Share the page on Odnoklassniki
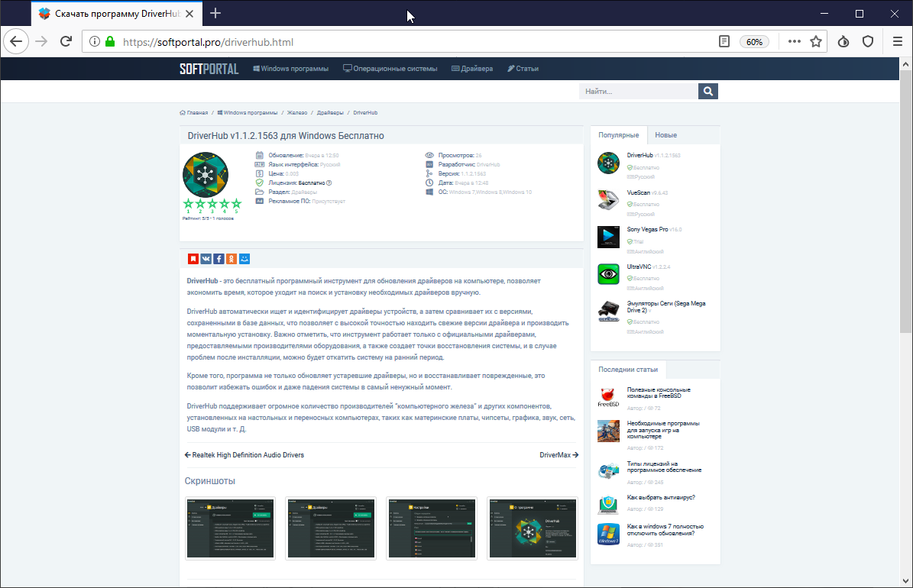Image resolution: width=913 pixels, height=588 pixels. coord(231,258)
